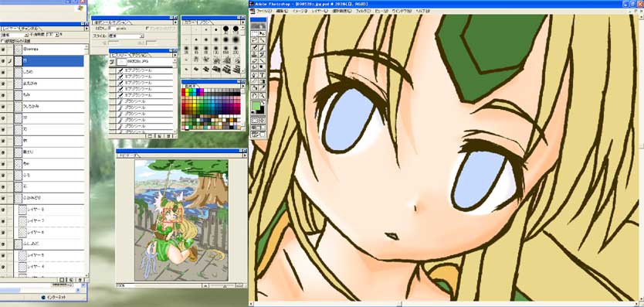Select the Paintbrush tool
Image resolution: width=644 pixels, height=307 pixels.
(x=262, y=47)
